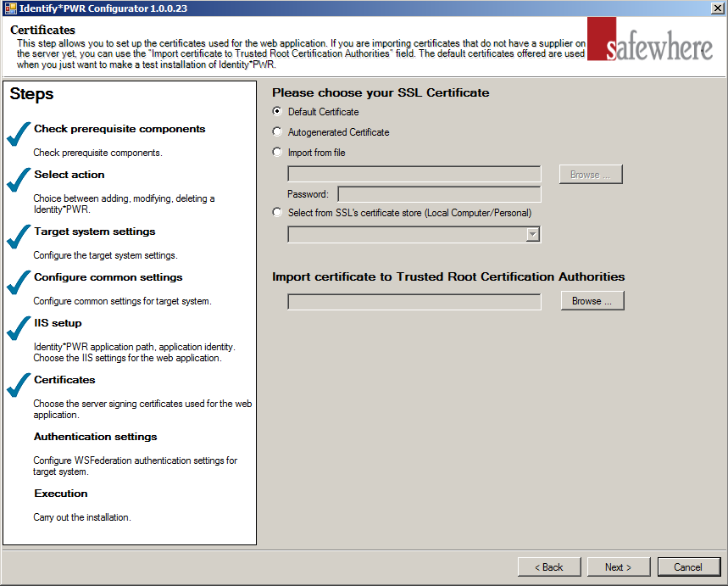Screen dimensions: 728x586
Task: Click the certificate Password field
Action: (x=439, y=194)
